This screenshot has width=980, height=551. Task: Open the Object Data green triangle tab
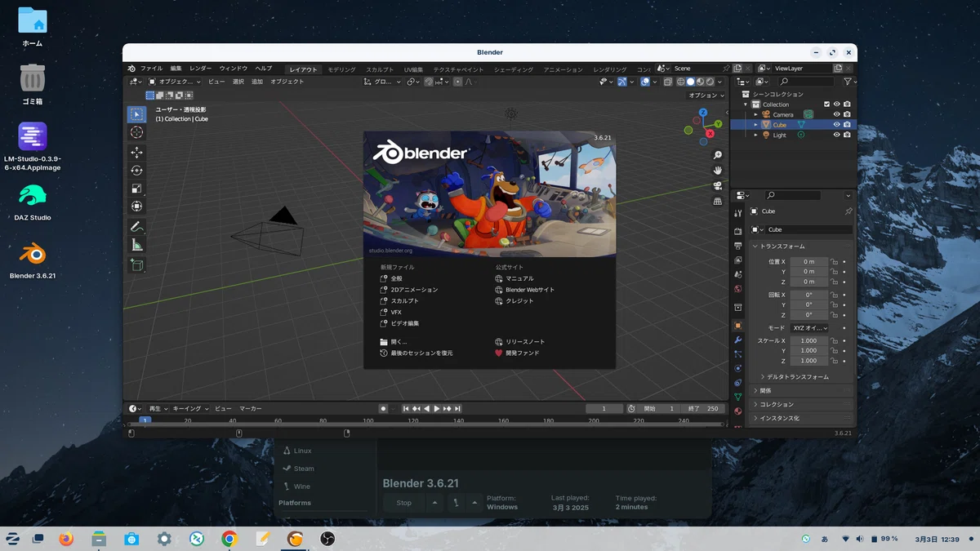pos(738,397)
